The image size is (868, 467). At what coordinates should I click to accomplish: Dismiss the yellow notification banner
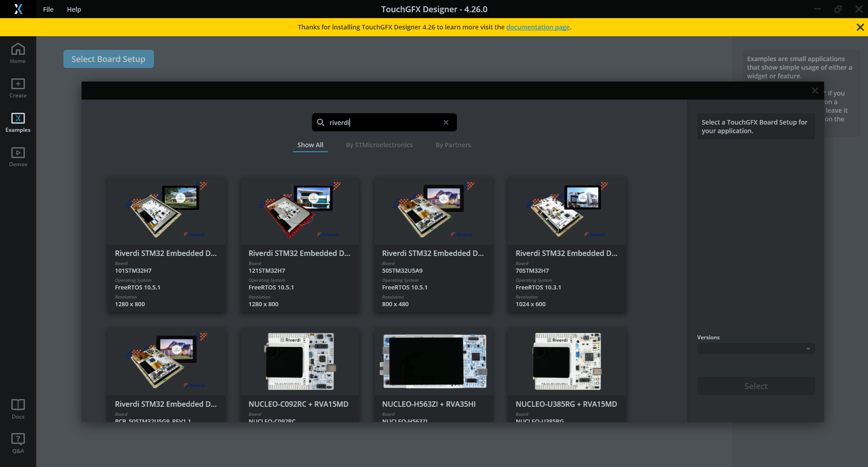(x=860, y=27)
